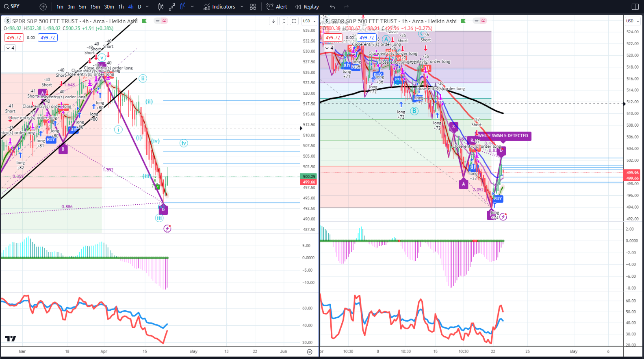Select the 1h timeframe

(121, 7)
